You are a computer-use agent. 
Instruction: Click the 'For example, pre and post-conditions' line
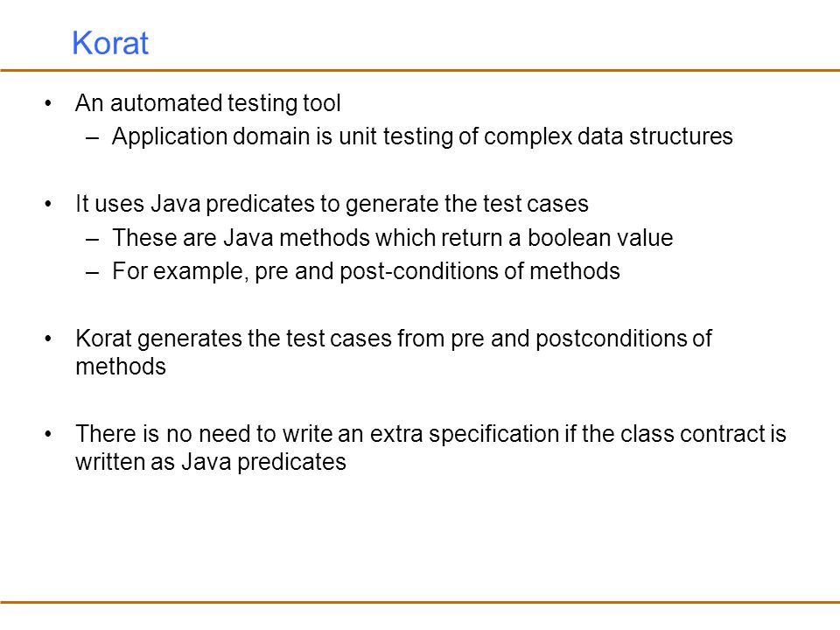[366, 271]
